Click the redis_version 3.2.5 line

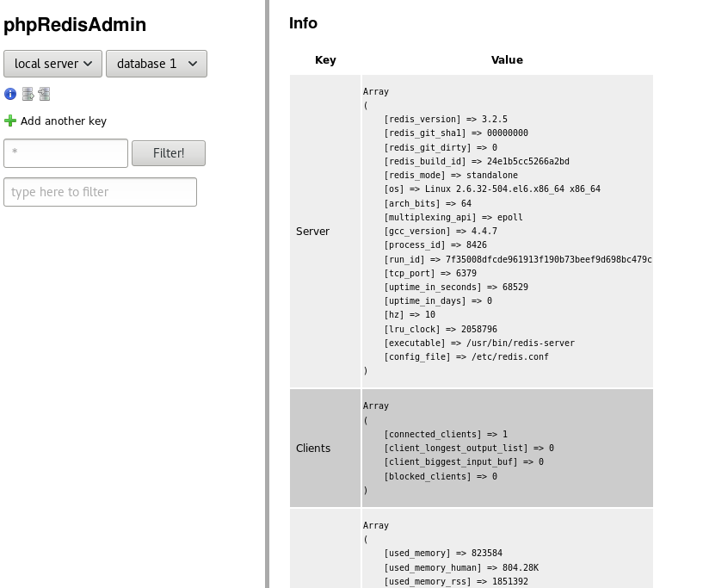(446, 120)
